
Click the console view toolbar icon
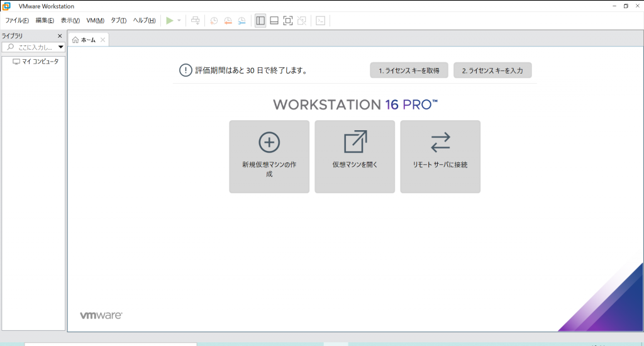point(320,21)
